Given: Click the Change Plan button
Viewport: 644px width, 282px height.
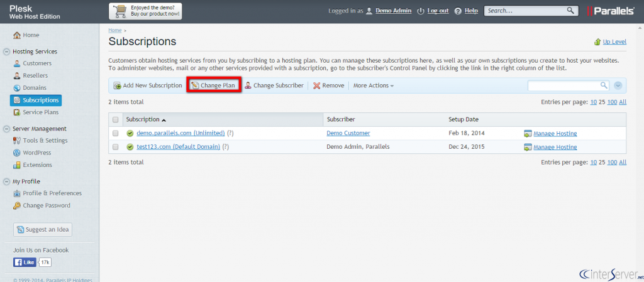Looking at the screenshot, I should click(214, 85).
